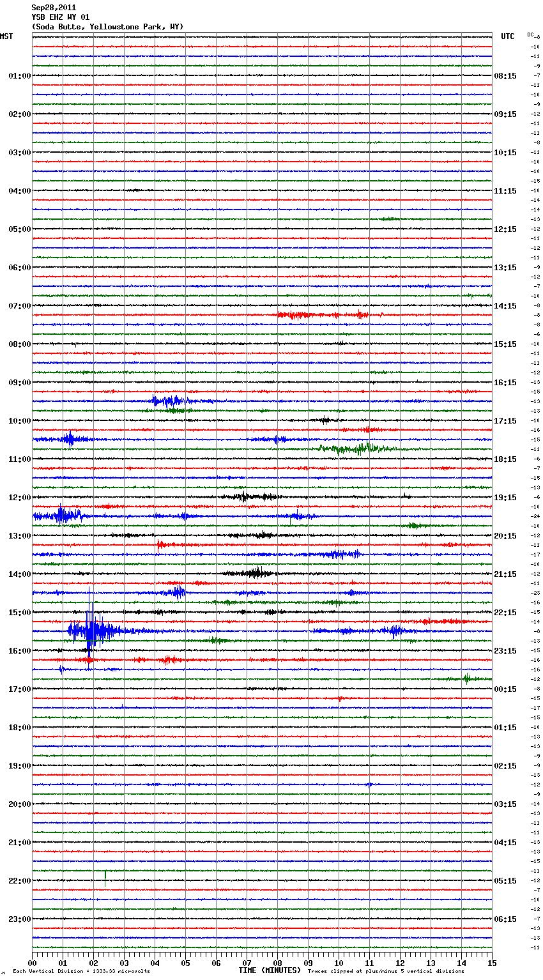Select the 23:00 MST time label
The image size is (543, 980).
pos(20,919)
